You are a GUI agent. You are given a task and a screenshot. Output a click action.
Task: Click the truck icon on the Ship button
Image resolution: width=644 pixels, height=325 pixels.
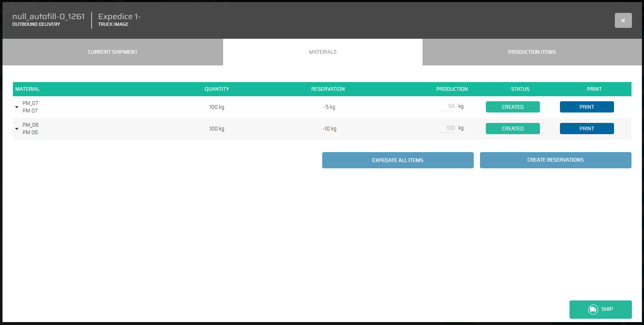593,310
